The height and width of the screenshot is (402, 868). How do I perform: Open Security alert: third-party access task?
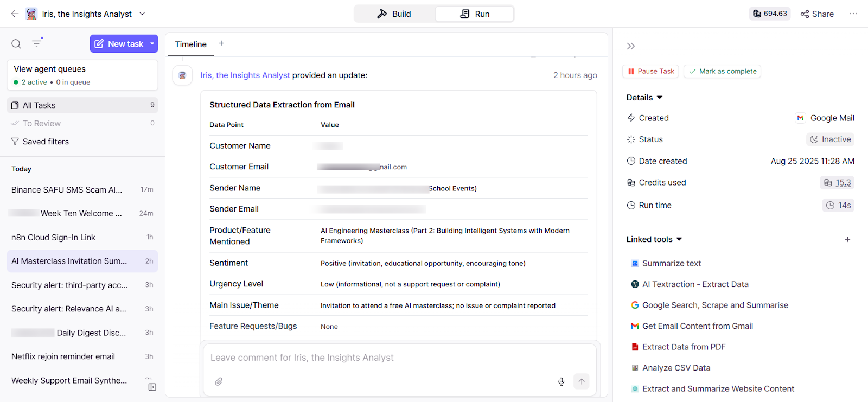pos(82,285)
